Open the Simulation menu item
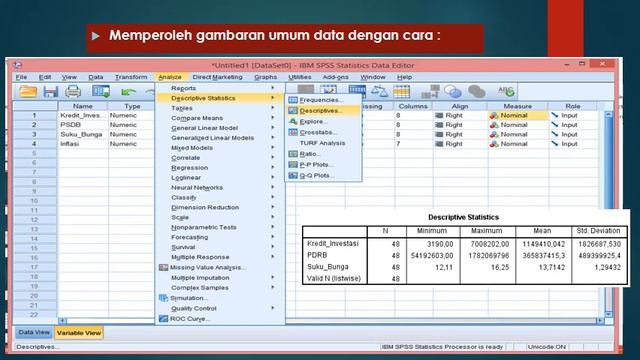Viewport: 640px width, 360px height. click(x=220, y=298)
